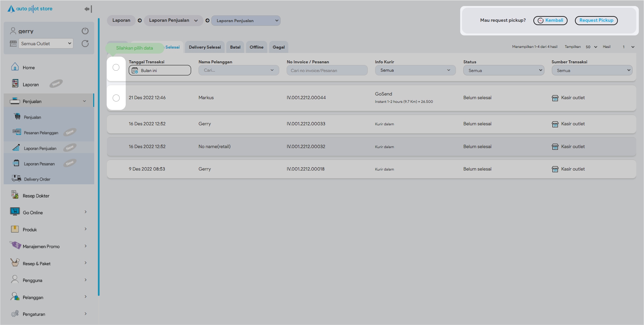Viewport: 644px width, 325px height.
Task: Open the Info Kurir filter dropdown
Action: coord(415,70)
